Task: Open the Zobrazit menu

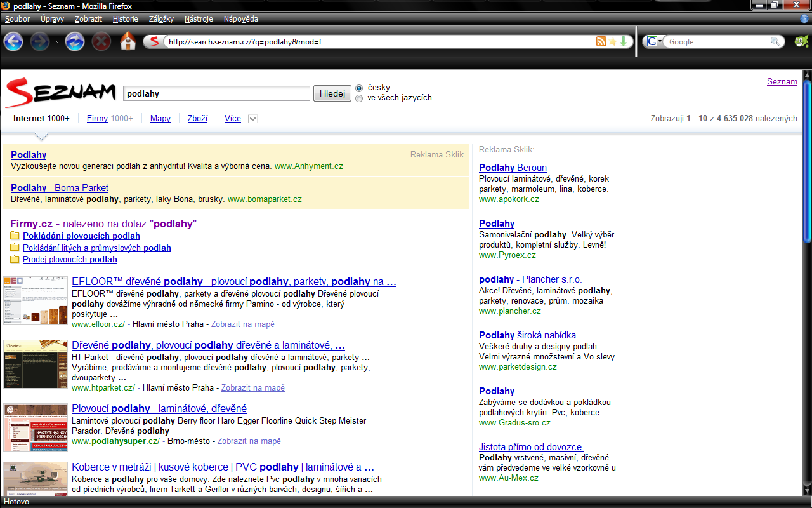Action: coord(88,19)
